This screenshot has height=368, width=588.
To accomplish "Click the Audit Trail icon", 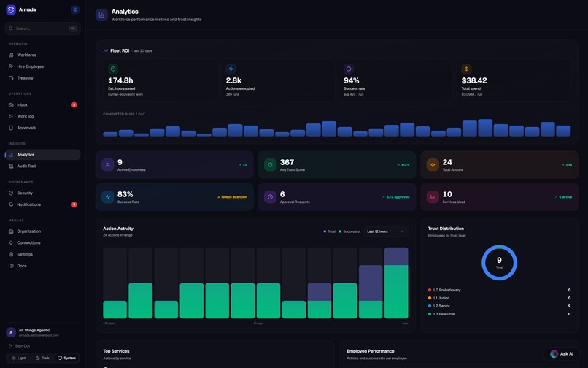I will click(11, 166).
